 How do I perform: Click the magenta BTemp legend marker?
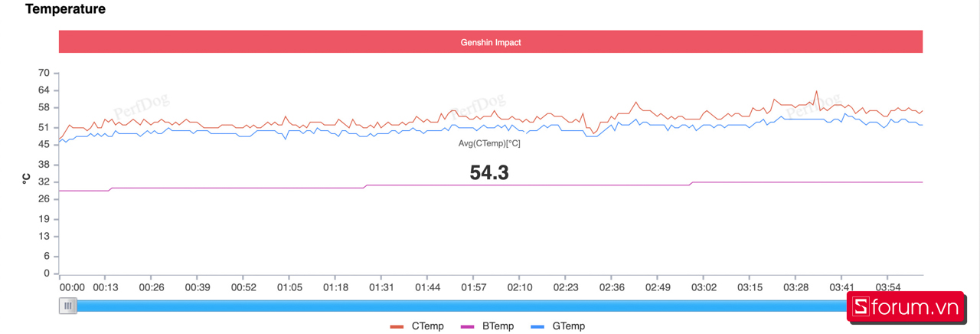(468, 326)
